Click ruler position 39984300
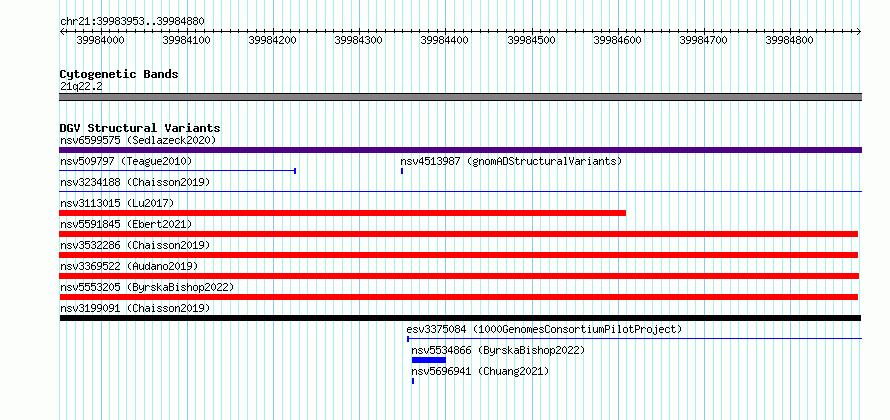The image size is (890, 420). [359, 40]
